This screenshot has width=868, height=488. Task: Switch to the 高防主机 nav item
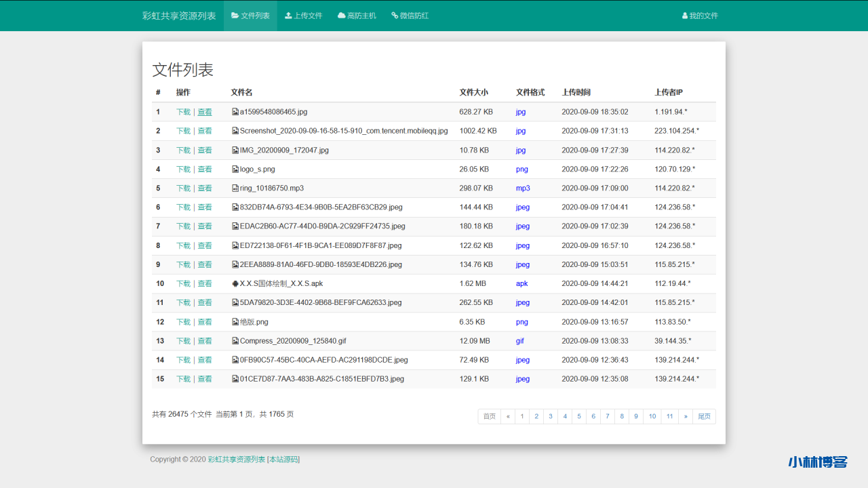[357, 16]
